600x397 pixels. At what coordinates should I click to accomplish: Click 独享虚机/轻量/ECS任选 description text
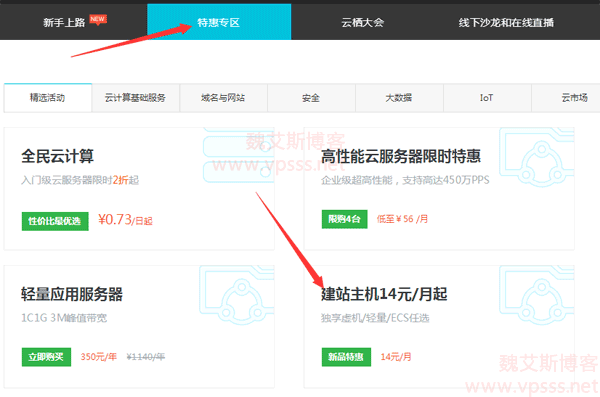tap(375, 318)
